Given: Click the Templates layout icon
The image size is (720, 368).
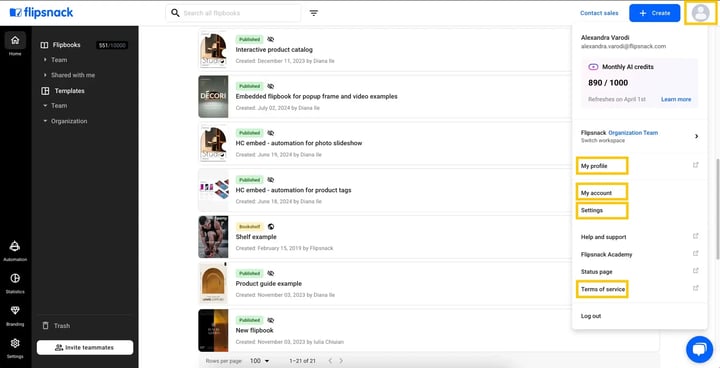Looking at the screenshot, I should pos(45,91).
